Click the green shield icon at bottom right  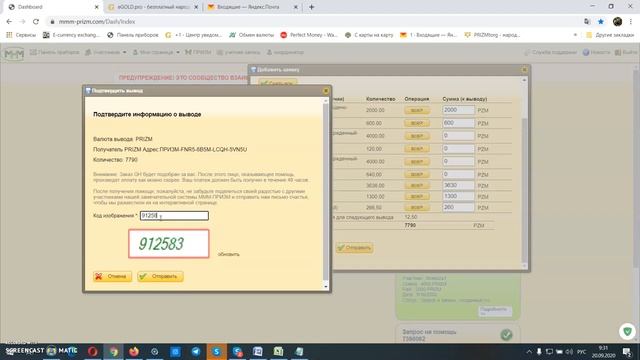627,331
